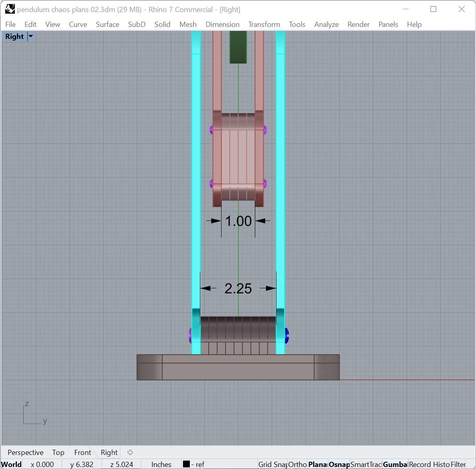
Task: Toggle the Gumball
Action: (x=395, y=464)
